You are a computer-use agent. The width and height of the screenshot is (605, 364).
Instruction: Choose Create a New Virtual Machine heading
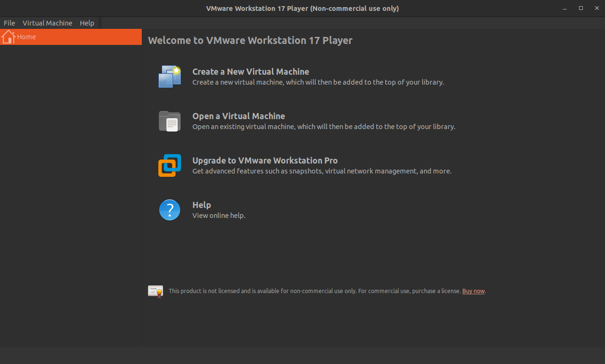[x=251, y=71]
